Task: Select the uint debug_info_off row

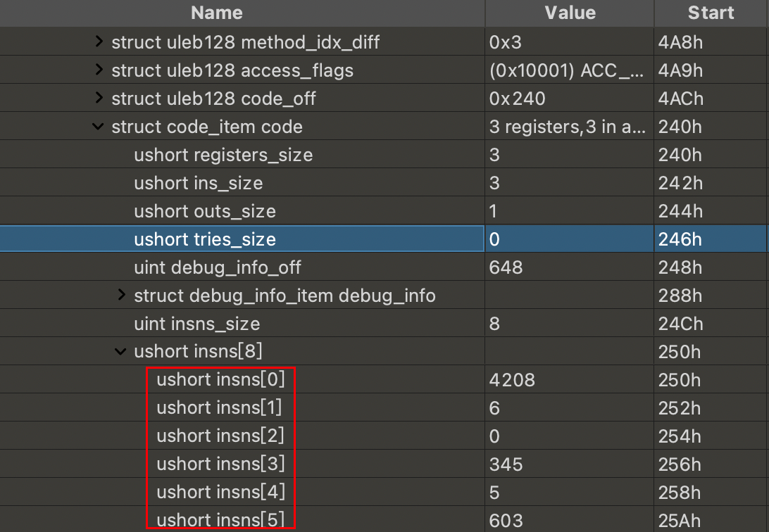Action: click(218, 267)
